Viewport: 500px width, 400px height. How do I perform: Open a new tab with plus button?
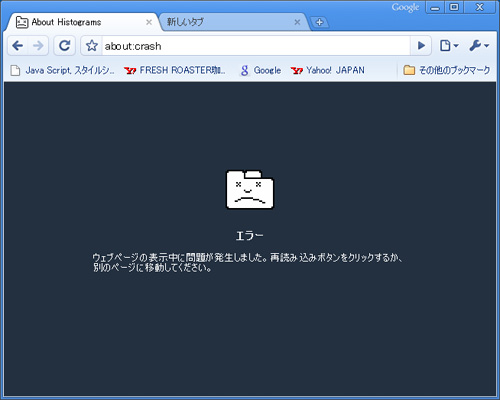point(319,22)
